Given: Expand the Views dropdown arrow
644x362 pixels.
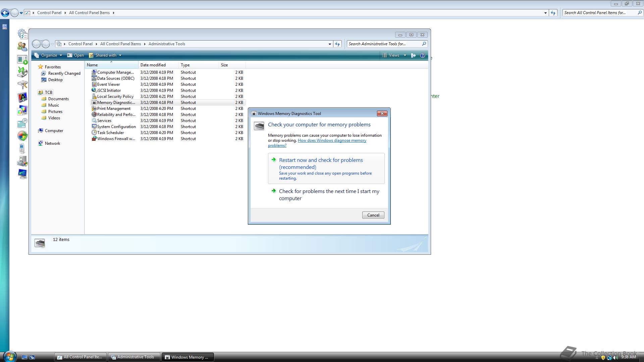Looking at the screenshot, I should (x=405, y=55).
